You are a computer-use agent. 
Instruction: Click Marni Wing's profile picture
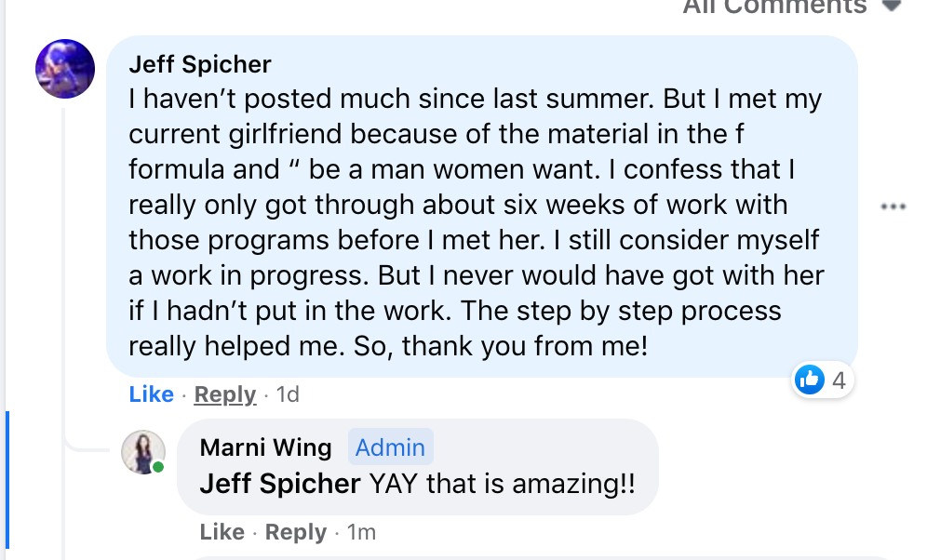coord(143,451)
